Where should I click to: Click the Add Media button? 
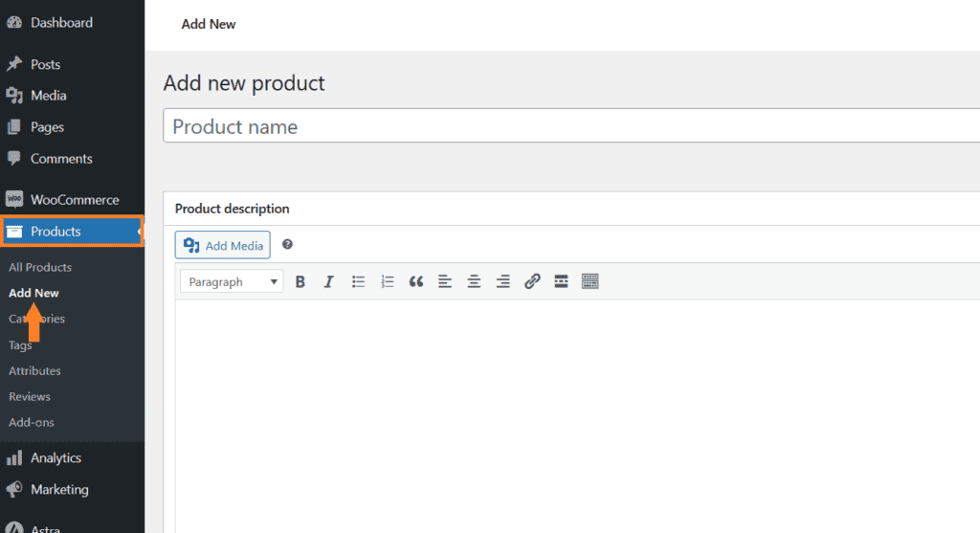(x=223, y=245)
